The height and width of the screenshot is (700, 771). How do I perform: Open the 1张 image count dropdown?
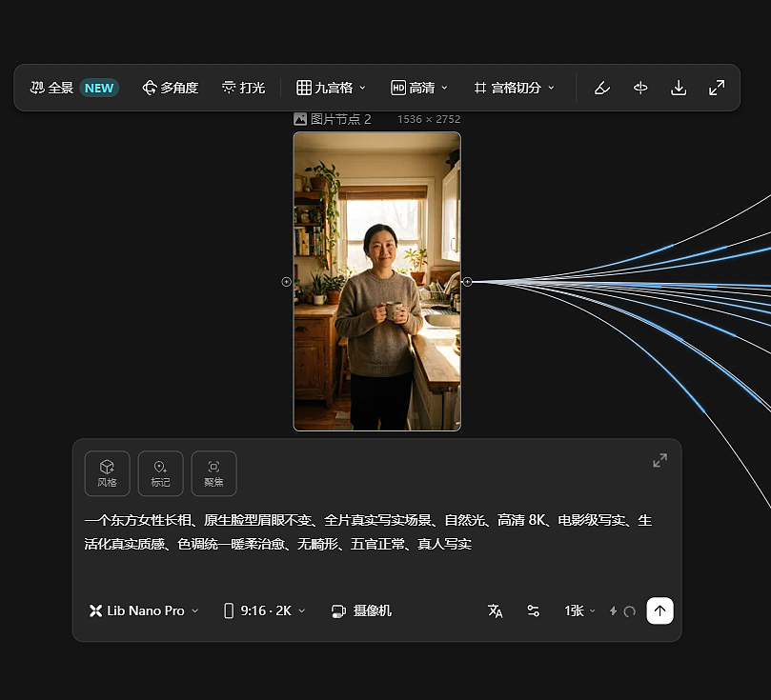click(579, 610)
